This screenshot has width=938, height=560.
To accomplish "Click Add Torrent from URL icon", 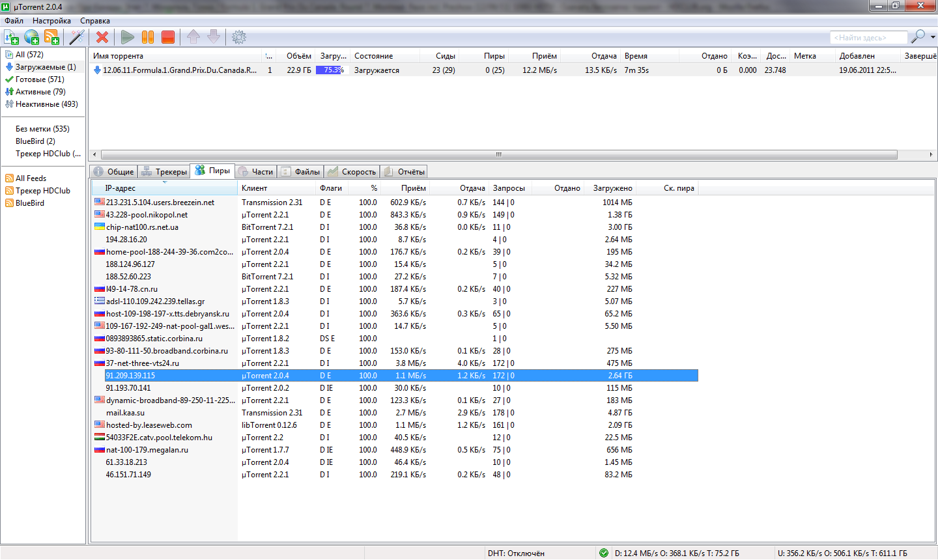I will pos(31,37).
